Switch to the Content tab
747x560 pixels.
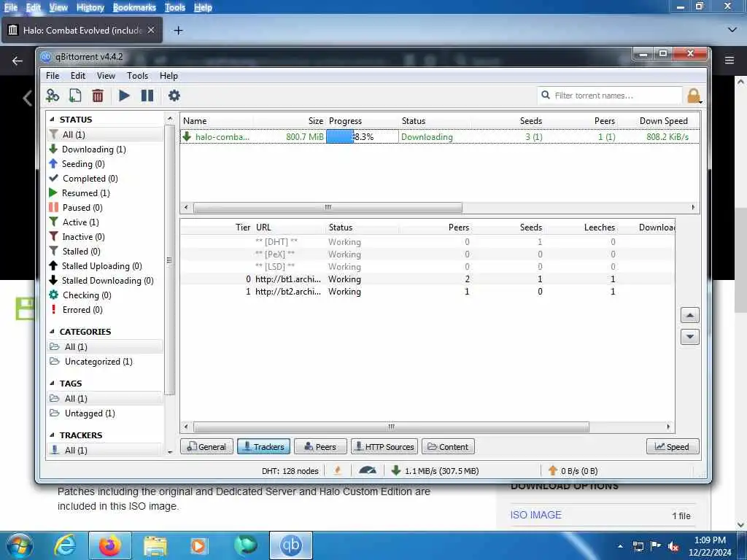click(x=448, y=447)
